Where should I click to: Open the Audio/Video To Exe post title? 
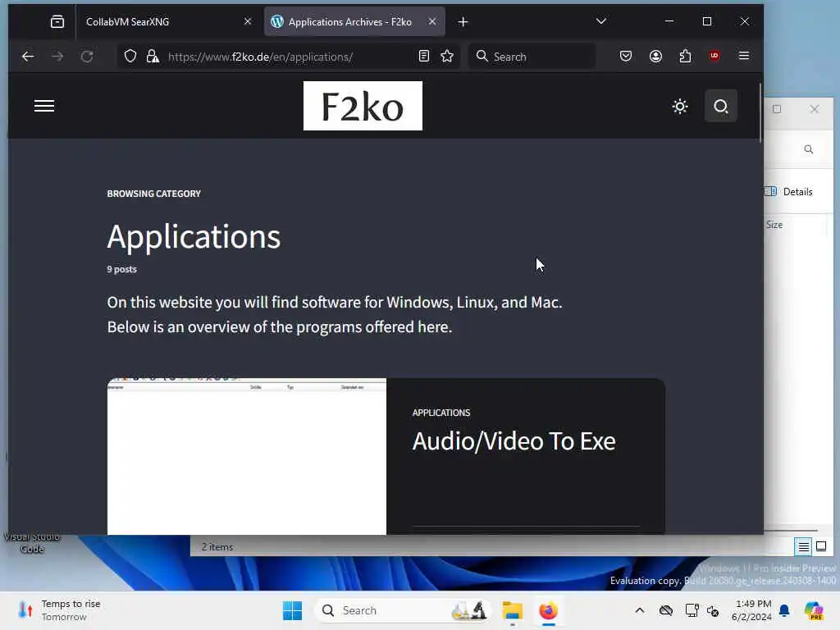(514, 441)
